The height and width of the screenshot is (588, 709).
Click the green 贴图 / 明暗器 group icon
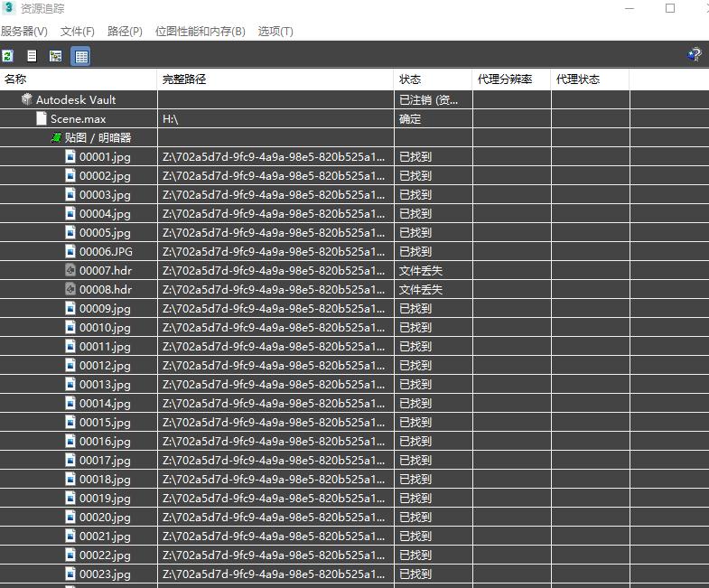pyautogui.click(x=57, y=137)
